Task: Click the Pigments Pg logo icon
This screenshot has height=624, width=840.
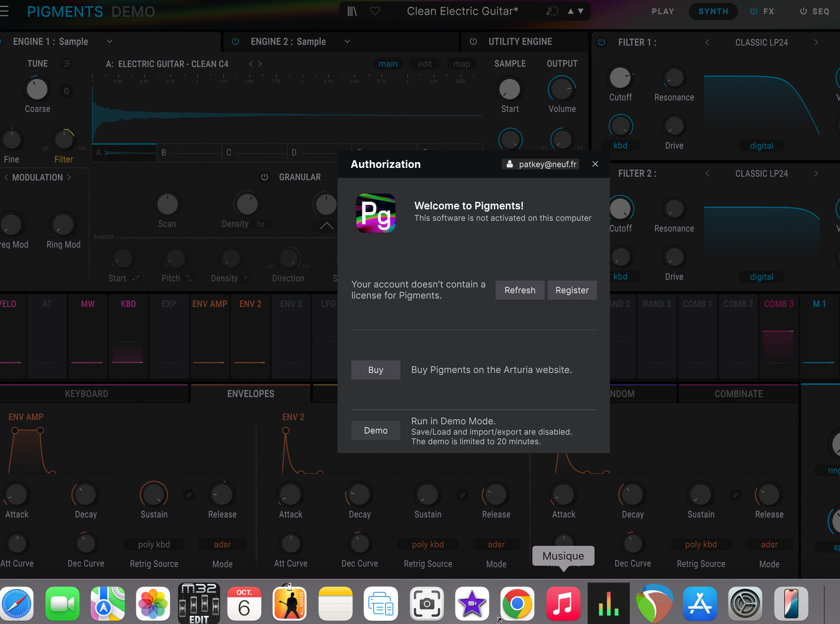Action: (376, 213)
